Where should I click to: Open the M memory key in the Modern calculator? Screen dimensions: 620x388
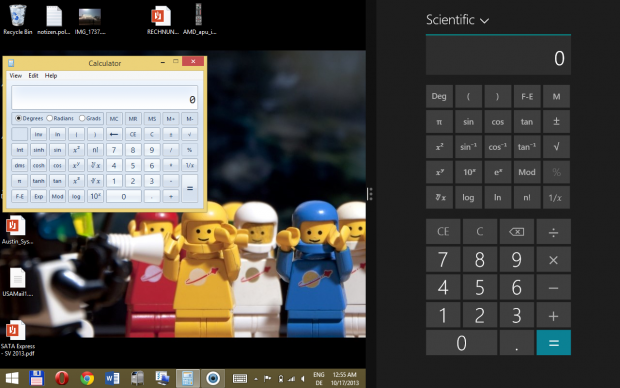click(x=556, y=96)
